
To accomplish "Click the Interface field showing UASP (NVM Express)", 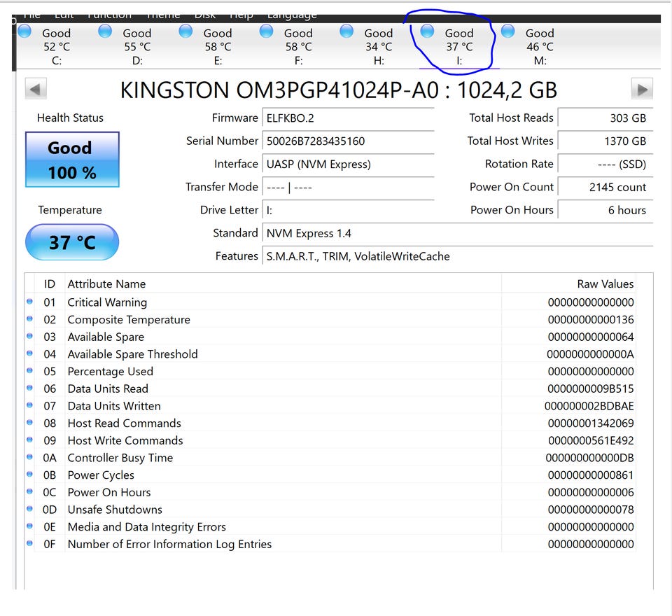I will pyautogui.click(x=349, y=164).
